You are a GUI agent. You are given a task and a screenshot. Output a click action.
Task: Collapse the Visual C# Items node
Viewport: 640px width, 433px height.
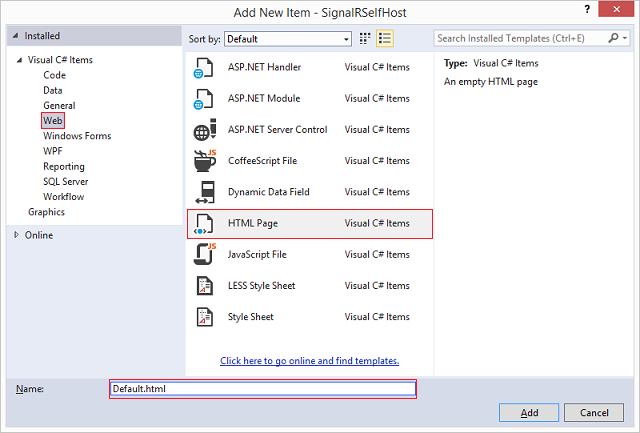tap(19, 60)
